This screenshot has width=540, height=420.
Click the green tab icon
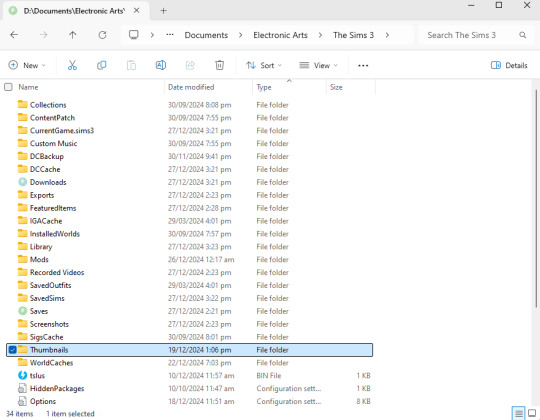pyautogui.click(x=13, y=11)
